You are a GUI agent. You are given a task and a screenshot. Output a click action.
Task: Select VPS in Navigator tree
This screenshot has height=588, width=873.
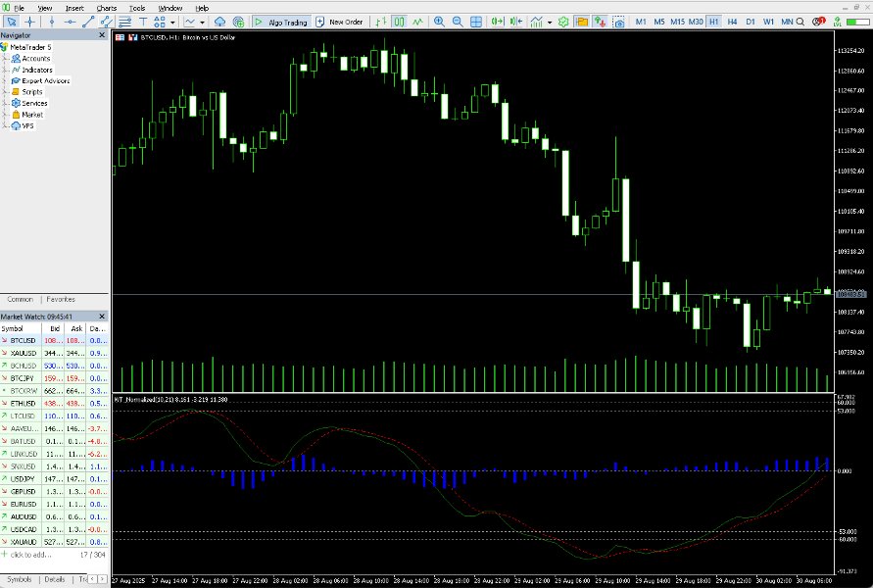click(x=27, y=125)
